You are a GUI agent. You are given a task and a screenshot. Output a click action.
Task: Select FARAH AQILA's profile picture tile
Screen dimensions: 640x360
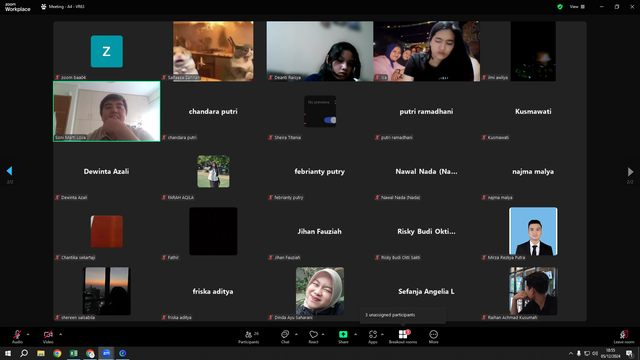coord(213,171)
